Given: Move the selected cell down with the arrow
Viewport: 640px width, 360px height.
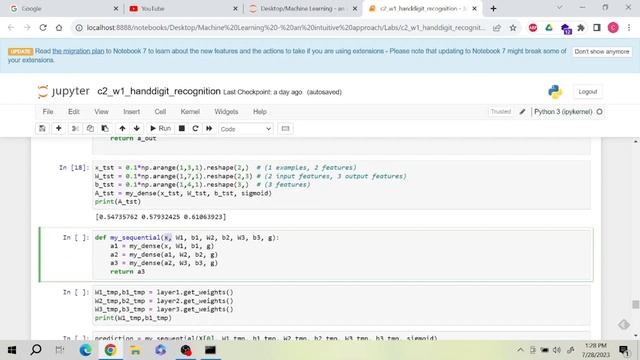Looking at the screenshot, I should coord(137,129).
